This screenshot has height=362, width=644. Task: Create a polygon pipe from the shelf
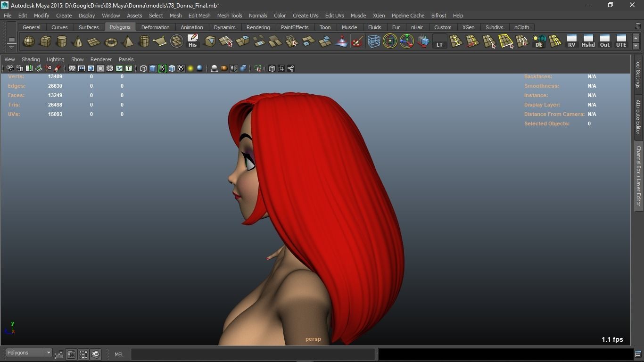tap(144, 41)
